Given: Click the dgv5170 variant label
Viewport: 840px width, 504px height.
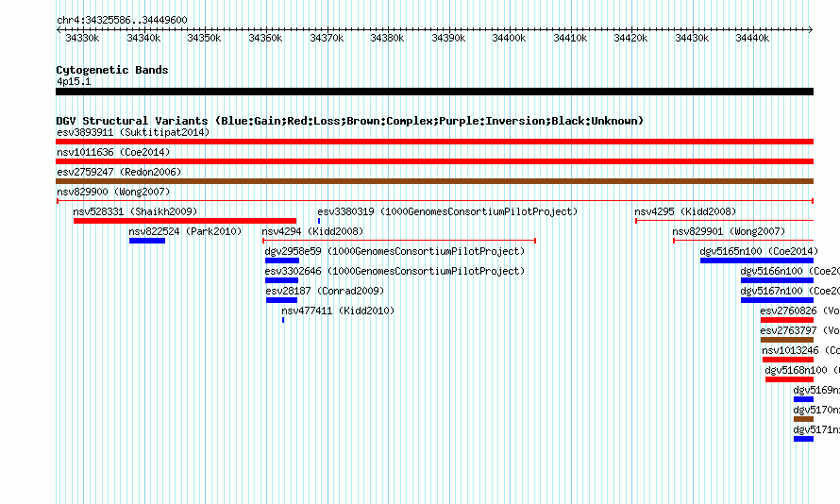Looking at the screenshot, I should coord(816,410).
